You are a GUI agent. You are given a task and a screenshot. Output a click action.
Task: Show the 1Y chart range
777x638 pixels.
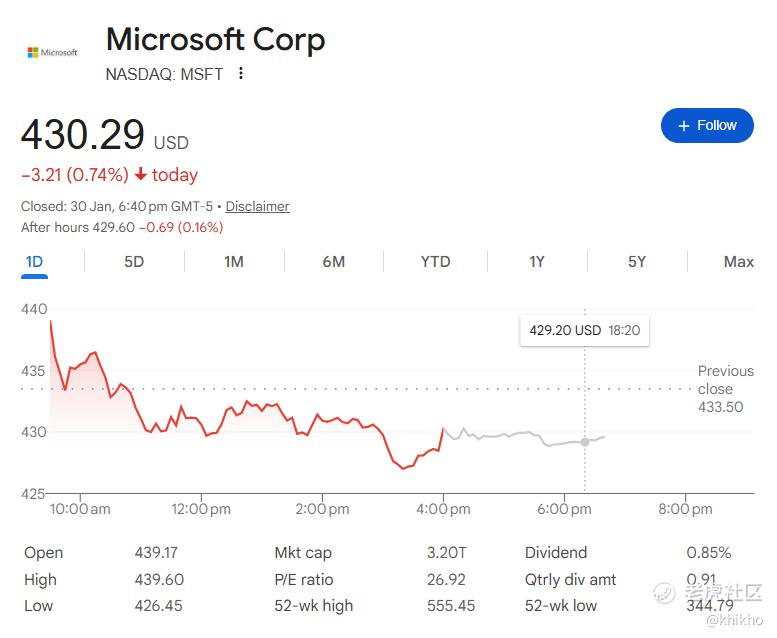(x=537, y=262)
